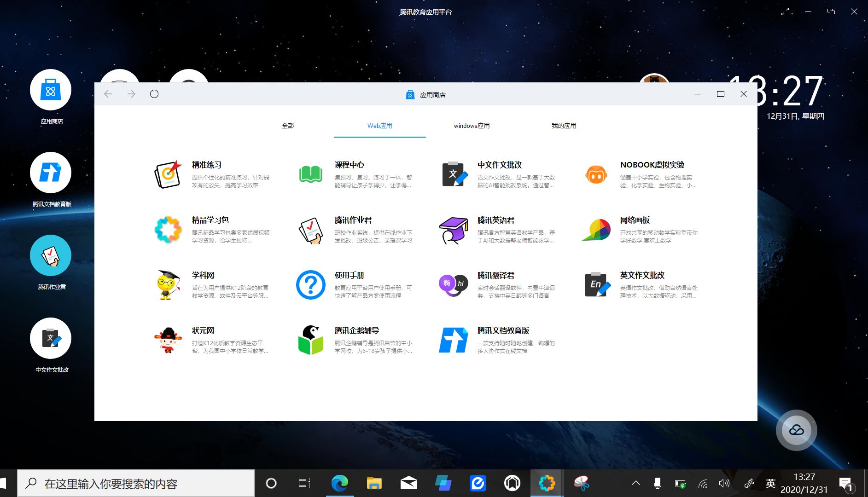The width and height of the screenshot is (868, 497).
Task: Click the floating cloud button
Action: pos(797,430)
